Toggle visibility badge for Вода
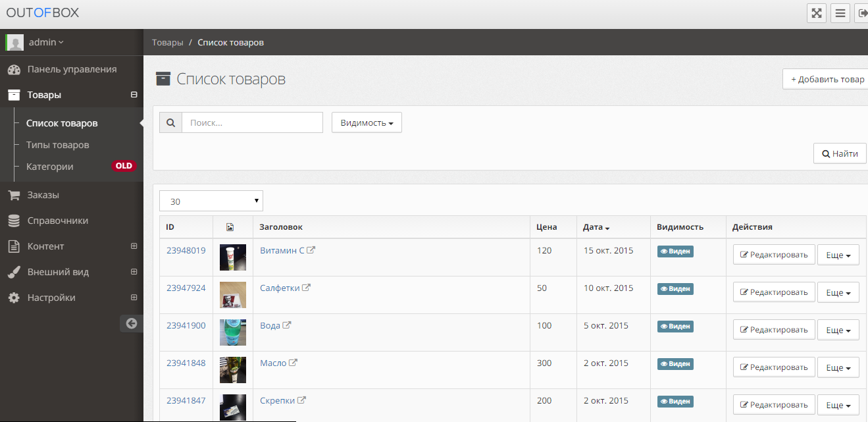The image size is (868, 422). click(675, 327)
